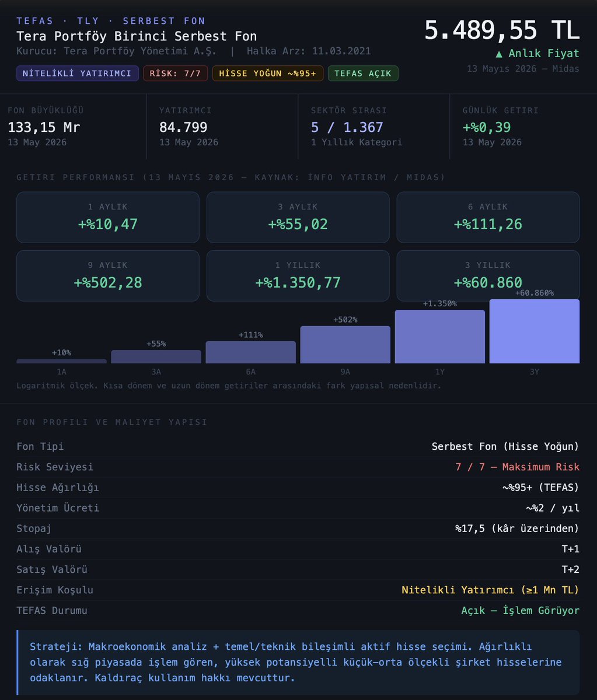
Task: Click the +502% label above the 9A bar
Action: pos(345,320)
